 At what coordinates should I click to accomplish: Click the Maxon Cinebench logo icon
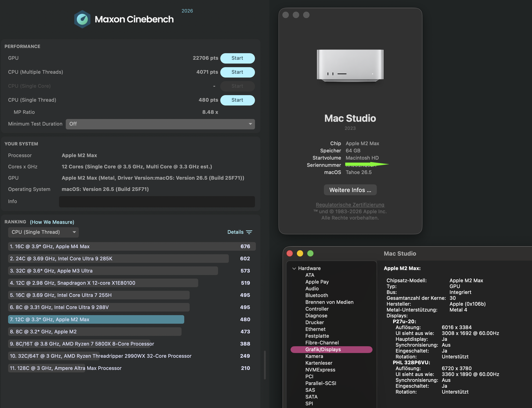(82, 19)
